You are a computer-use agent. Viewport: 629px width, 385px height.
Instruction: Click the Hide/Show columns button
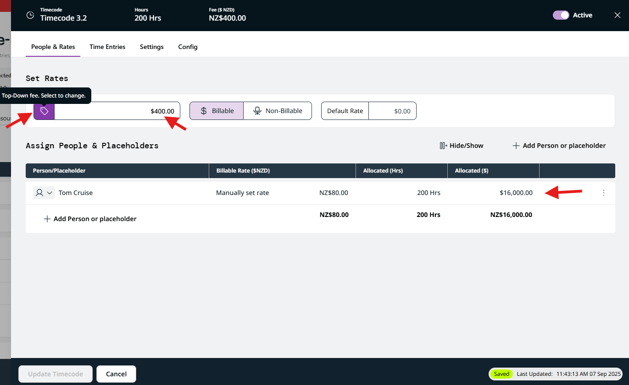(x=461, y=146)
